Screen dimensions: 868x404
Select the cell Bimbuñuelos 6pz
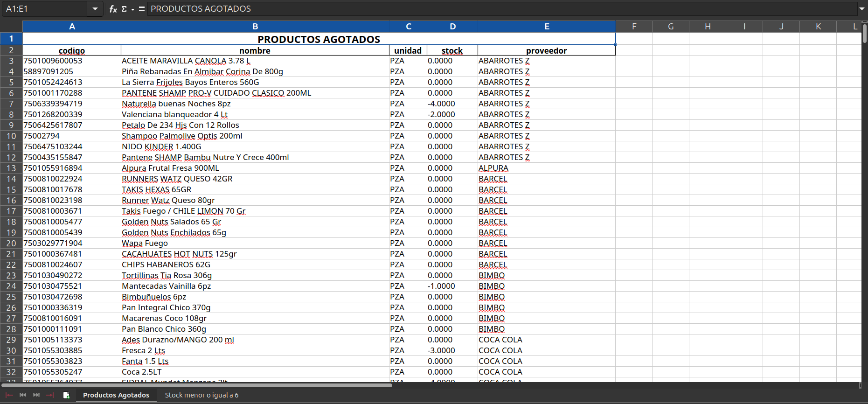[255, 297]
